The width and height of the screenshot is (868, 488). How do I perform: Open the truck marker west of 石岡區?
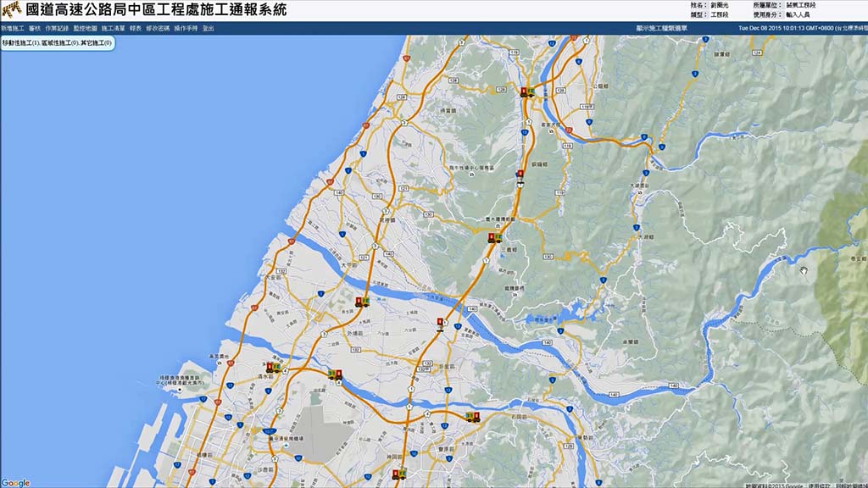pos(472,415)
